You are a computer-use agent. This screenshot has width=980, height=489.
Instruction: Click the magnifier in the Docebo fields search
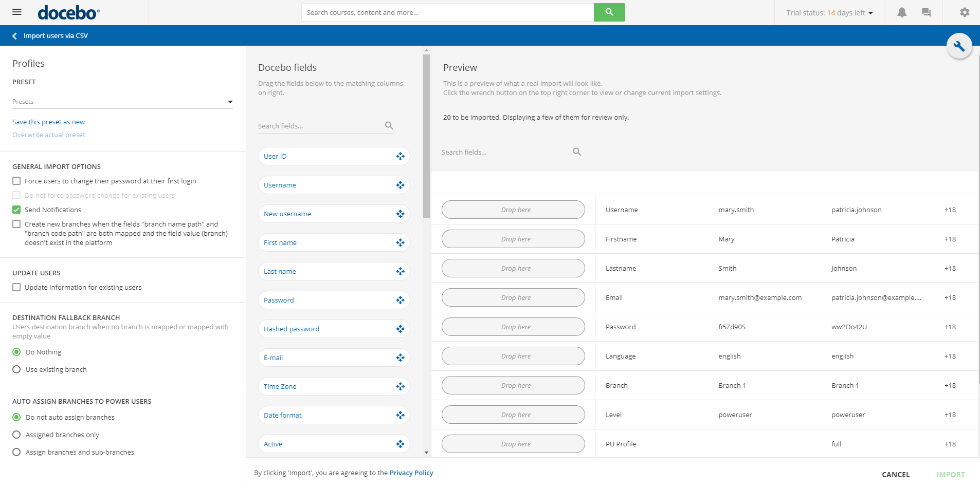click(x=389, y=125)
